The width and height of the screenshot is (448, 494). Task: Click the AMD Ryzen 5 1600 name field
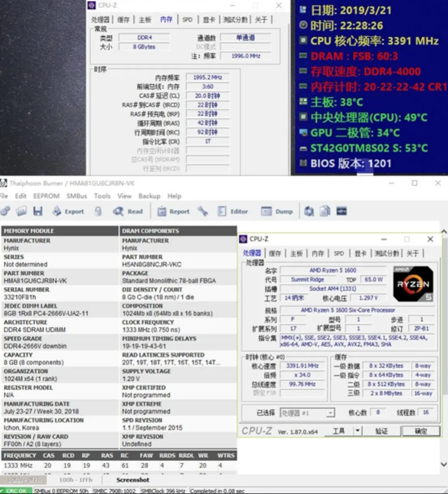pos(333,270)
